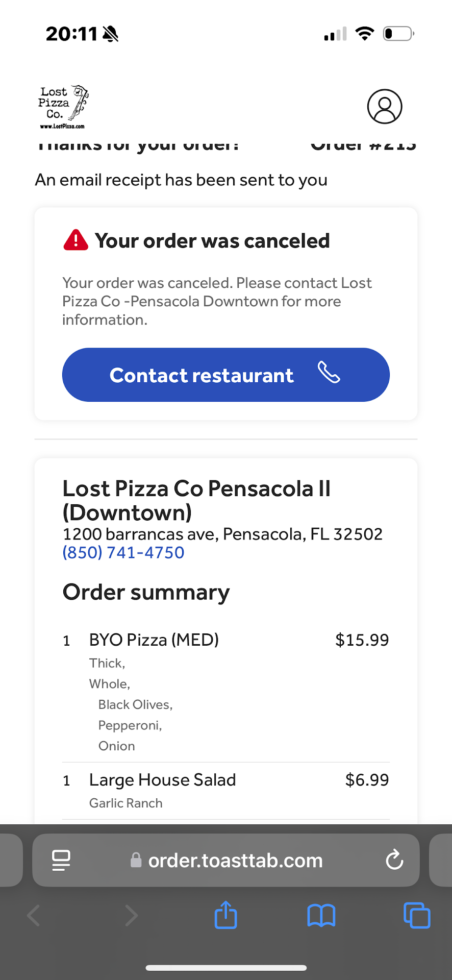Open the user account profile icon

pyautogui.click(x=385, y=107)
